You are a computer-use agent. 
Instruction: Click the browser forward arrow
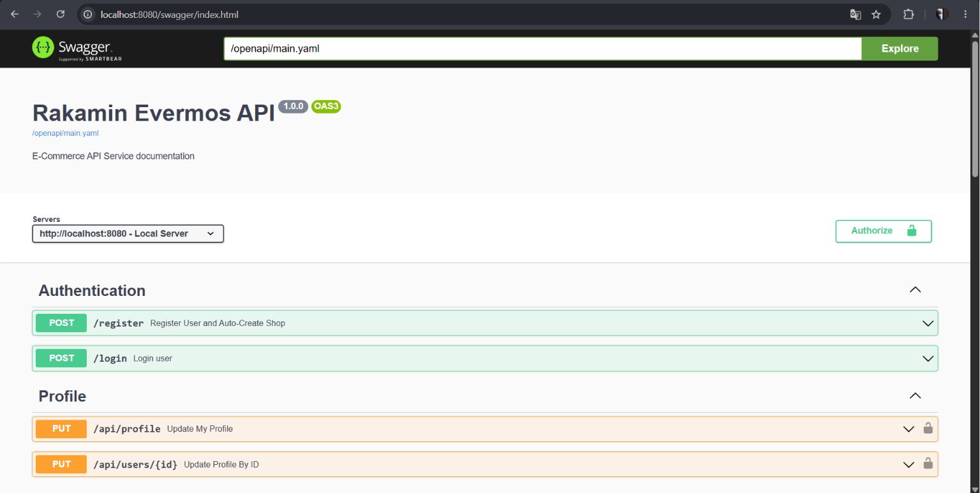click(38, 14)
